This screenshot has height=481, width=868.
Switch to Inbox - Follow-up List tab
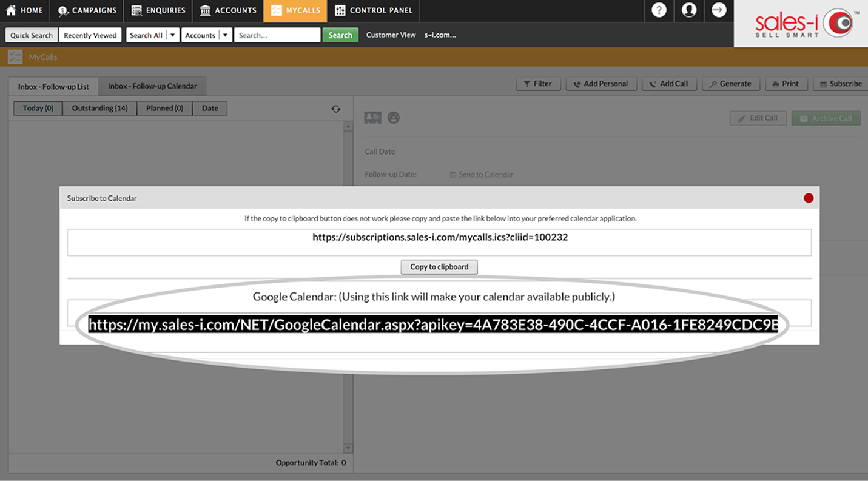53,86
